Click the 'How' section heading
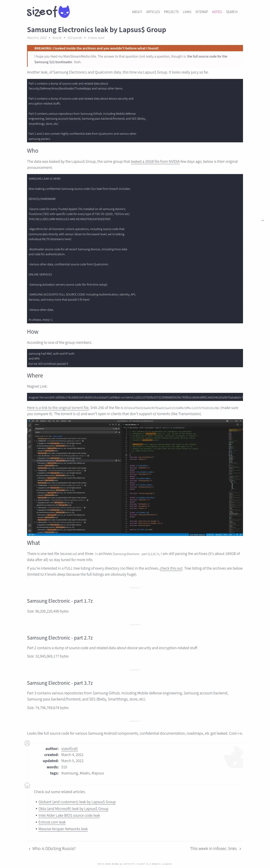 tap(33, 331)
